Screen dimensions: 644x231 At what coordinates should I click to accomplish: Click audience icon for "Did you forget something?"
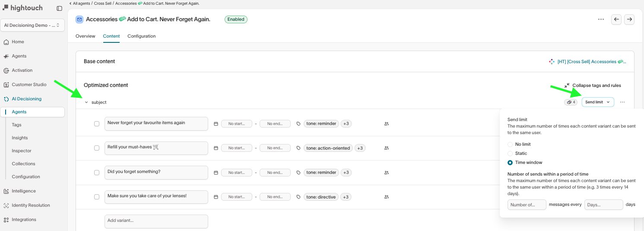click(x=386, y=173)
